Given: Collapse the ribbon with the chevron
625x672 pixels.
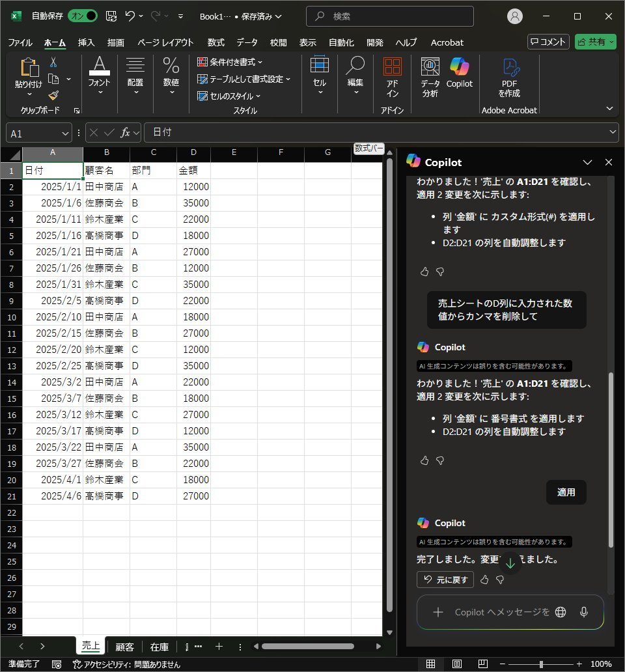Looking at the screenshot, I should (609, 109).
